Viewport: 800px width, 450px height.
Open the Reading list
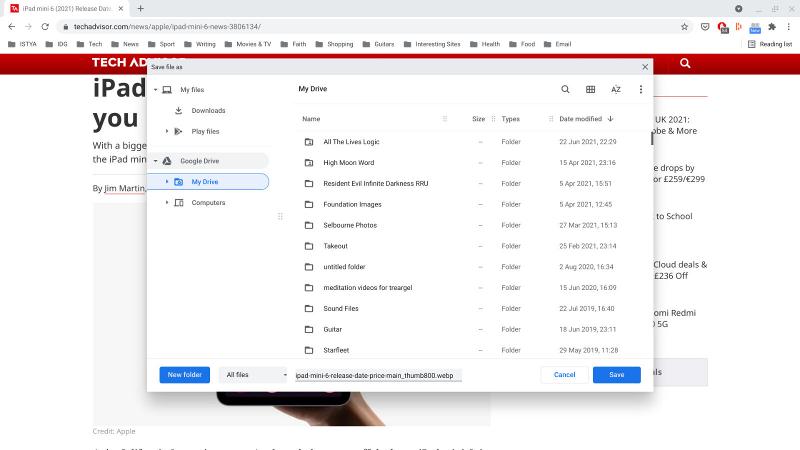tap(770, 44)
